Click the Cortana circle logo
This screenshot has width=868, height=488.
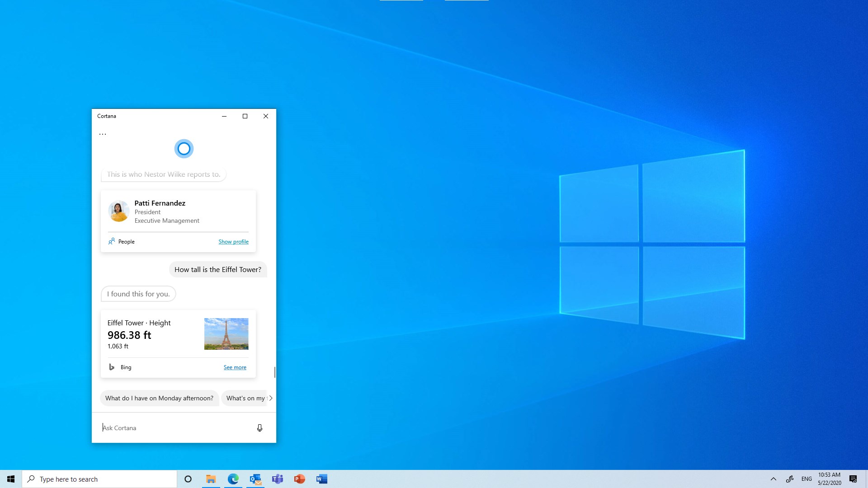(184, 149)
